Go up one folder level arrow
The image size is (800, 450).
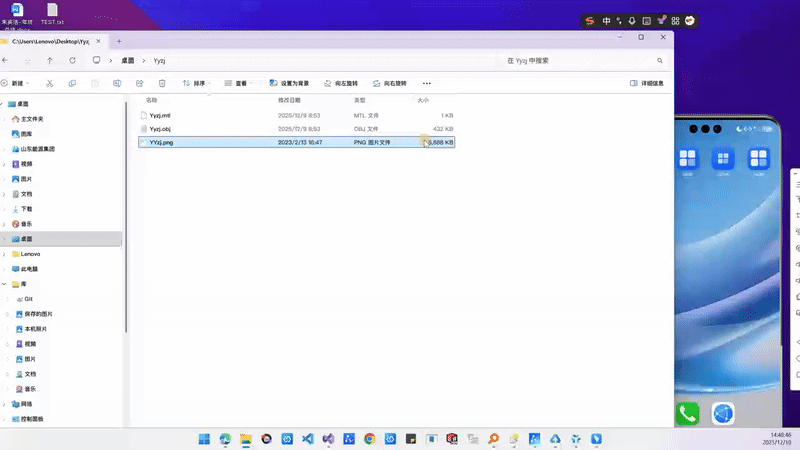(49, 60)
